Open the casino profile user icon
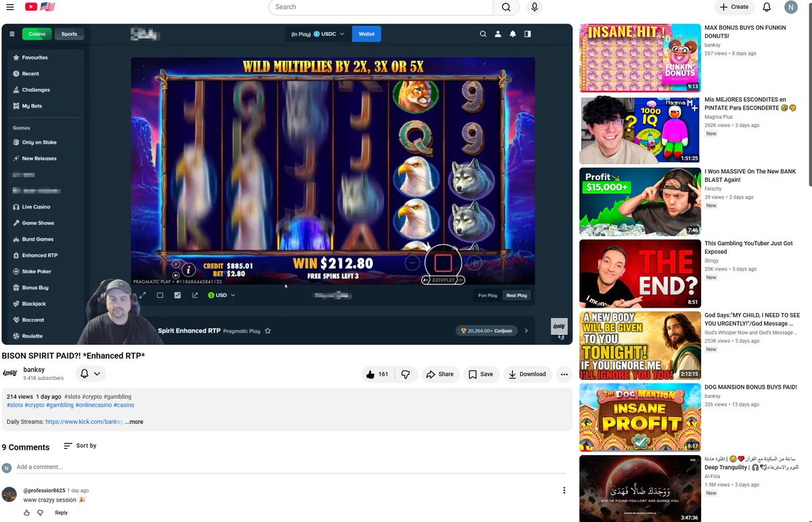 (x=498, y=34)
